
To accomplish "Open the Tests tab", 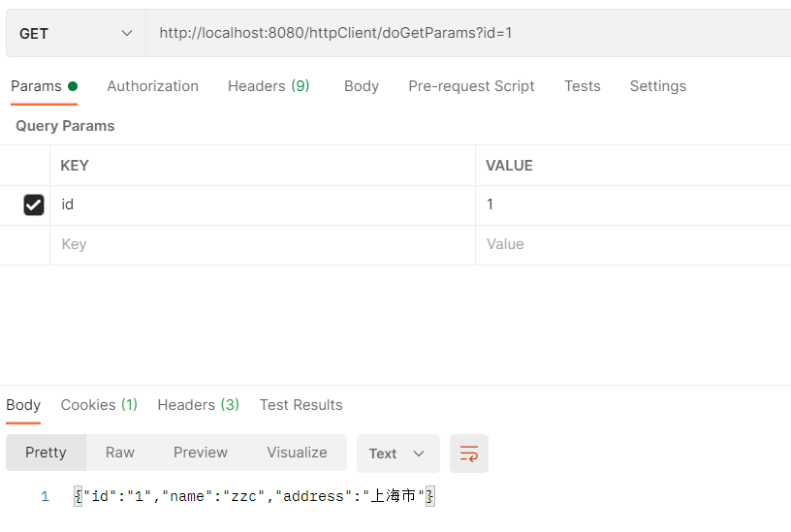I will coord(583,86).
